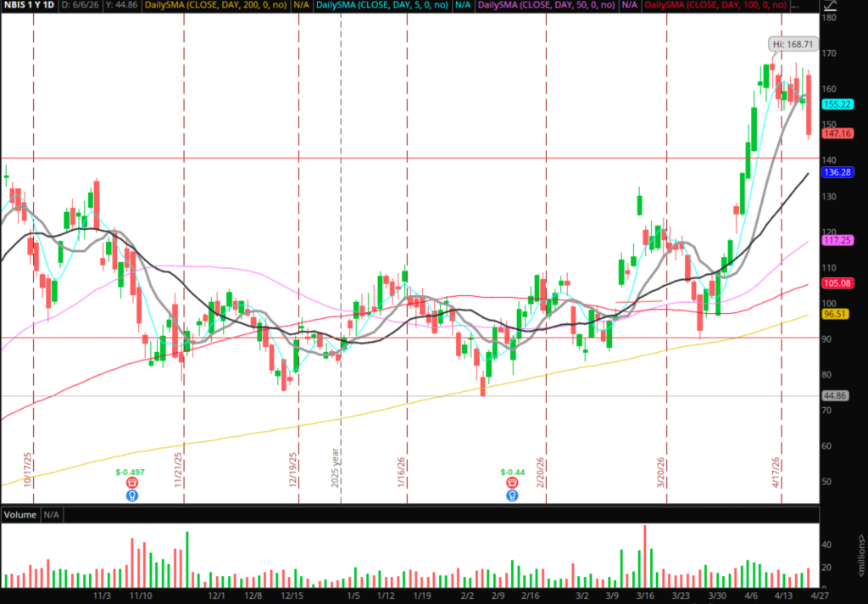Click the blue lightbulb icon below $-0.497
Screen dimensions: 868x604
point(132,495)
